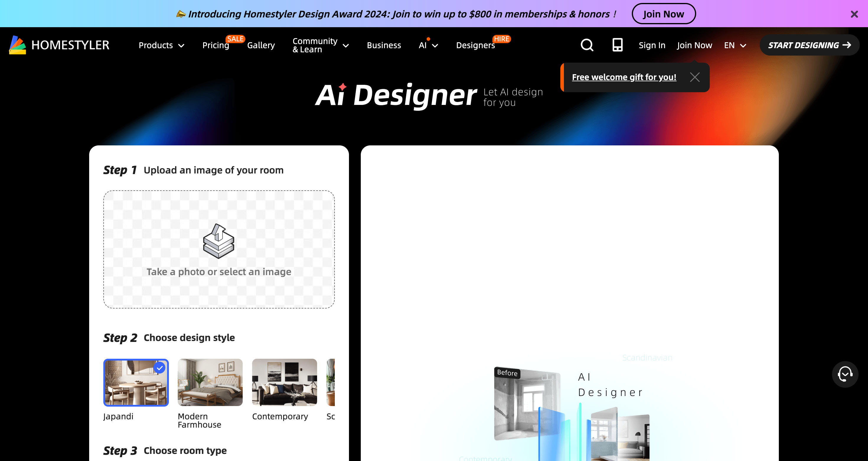Click the megaphone icon in banner

tap(181, 14)
